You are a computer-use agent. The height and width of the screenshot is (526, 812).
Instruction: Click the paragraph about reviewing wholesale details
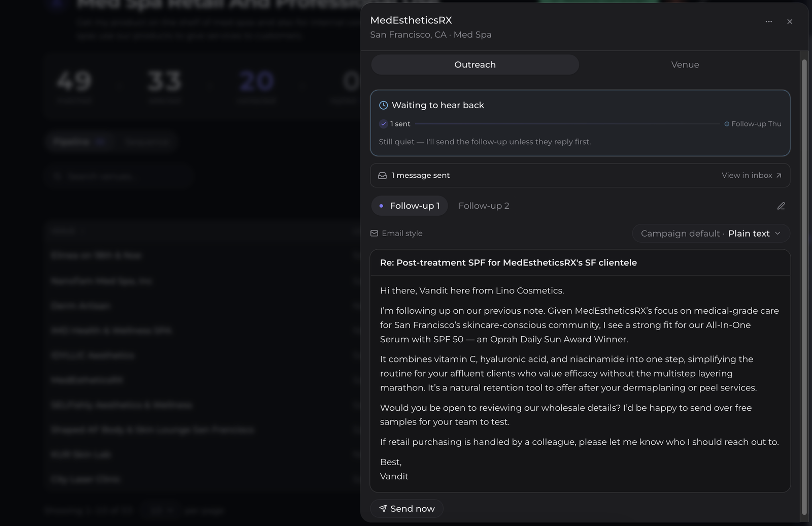click(x=566, y=415)
